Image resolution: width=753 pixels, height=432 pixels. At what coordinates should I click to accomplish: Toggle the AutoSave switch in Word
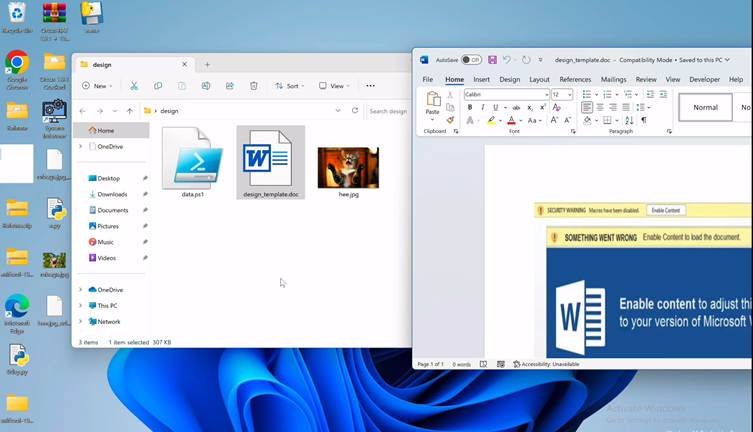coord(471,60)
